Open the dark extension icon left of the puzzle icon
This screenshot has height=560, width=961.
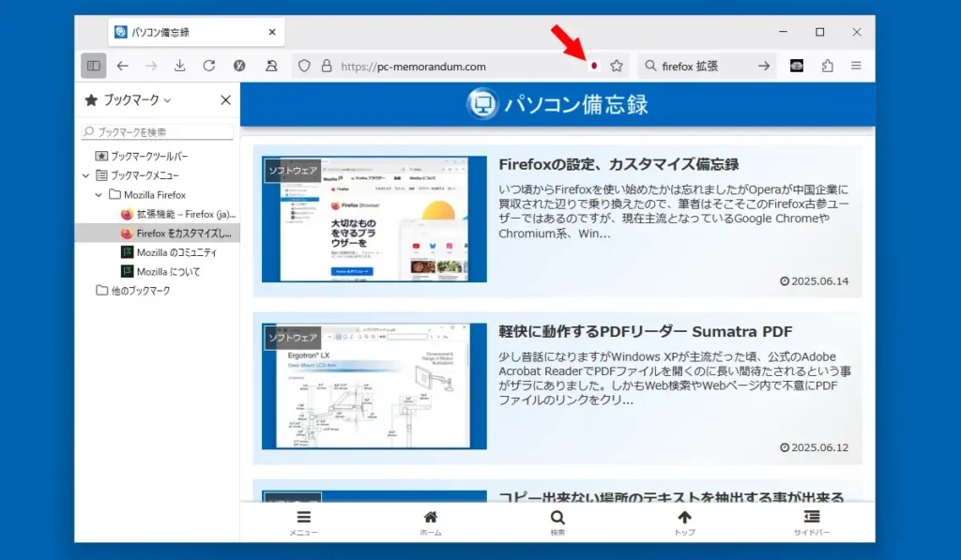pos(796,66)
